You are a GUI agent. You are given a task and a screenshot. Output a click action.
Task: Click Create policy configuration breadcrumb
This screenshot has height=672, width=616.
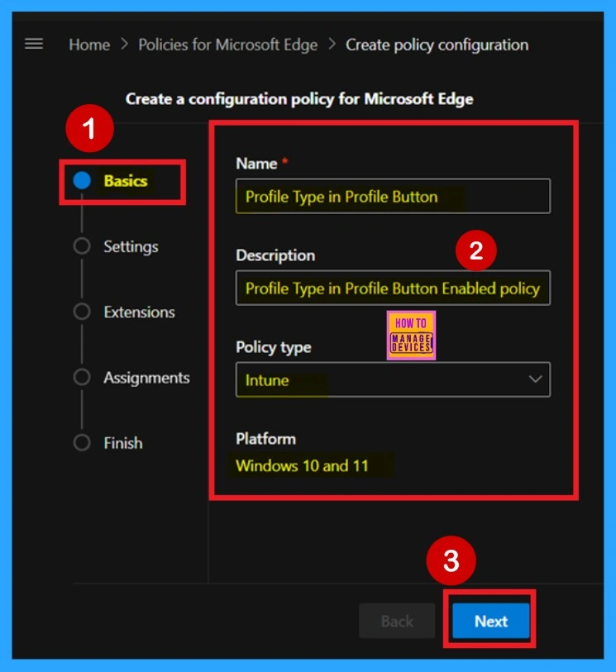click(437, 45)
